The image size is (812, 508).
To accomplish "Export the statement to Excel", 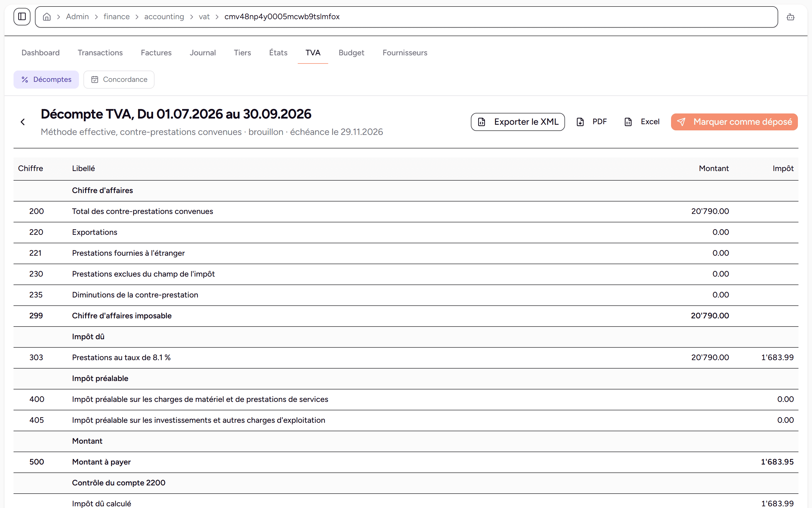I will click(x=642, y=122).
